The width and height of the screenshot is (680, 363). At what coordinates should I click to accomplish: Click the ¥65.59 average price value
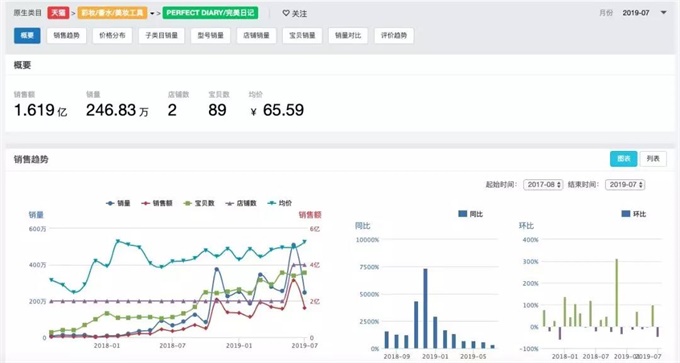[277, 110]
